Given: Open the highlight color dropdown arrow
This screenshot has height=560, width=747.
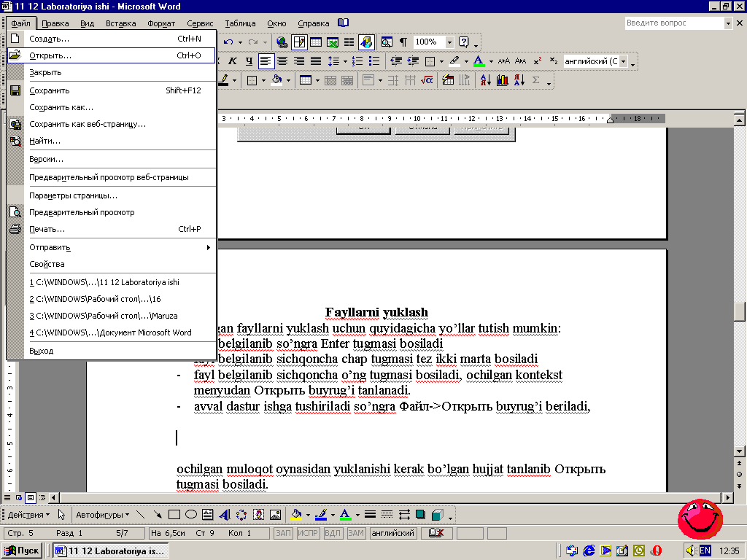Looking at the screenshot, I should (x=466, y=61).
